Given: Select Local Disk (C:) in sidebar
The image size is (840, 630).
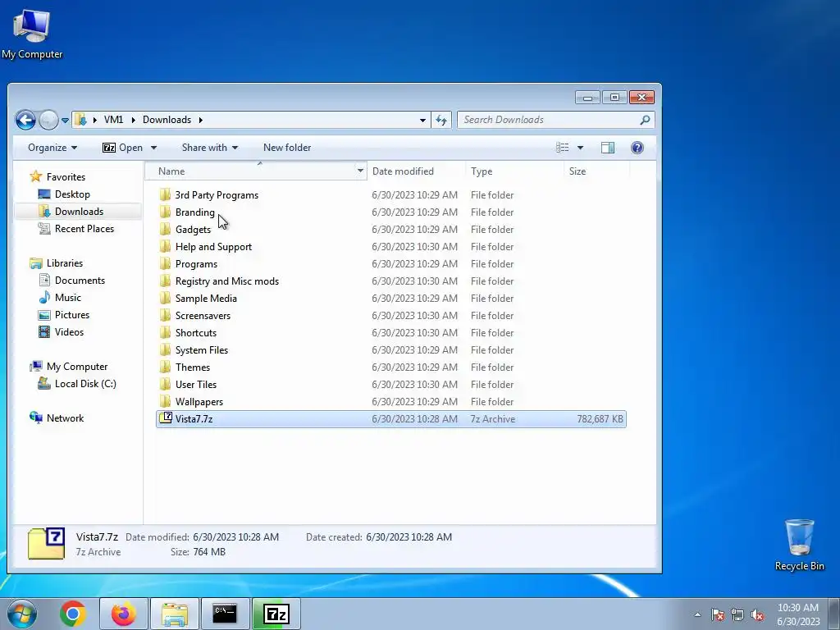Looking at the screenshot, I should point(76,384).
